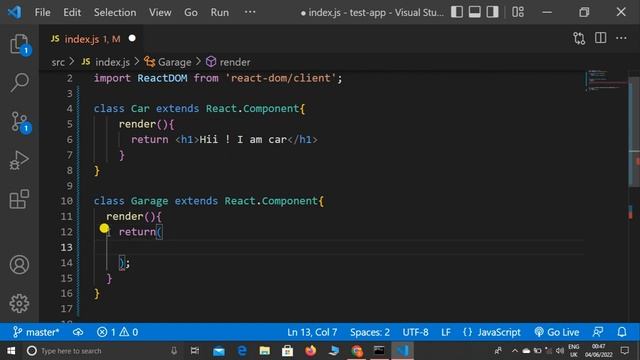Open problems: 1 error 0 warnings
640x360 pixels.
coord(117,332)
